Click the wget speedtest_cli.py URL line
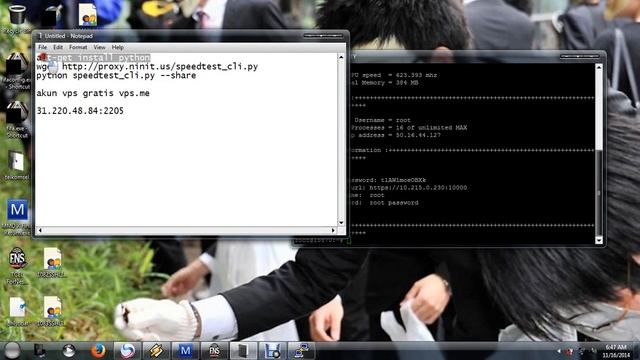Screen dimensions: 640x360 pyautogui.click(x=147, y=67)
